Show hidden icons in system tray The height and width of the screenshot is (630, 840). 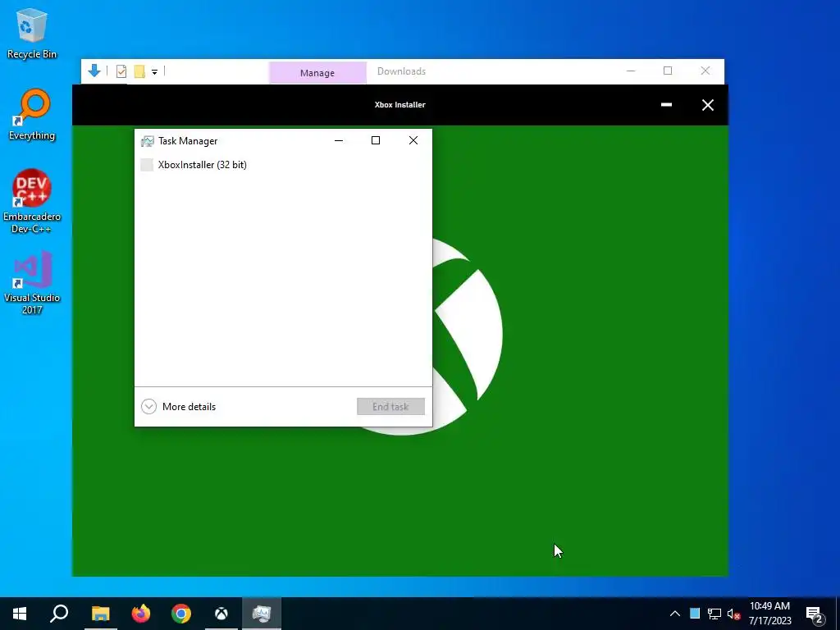[675, 614]
